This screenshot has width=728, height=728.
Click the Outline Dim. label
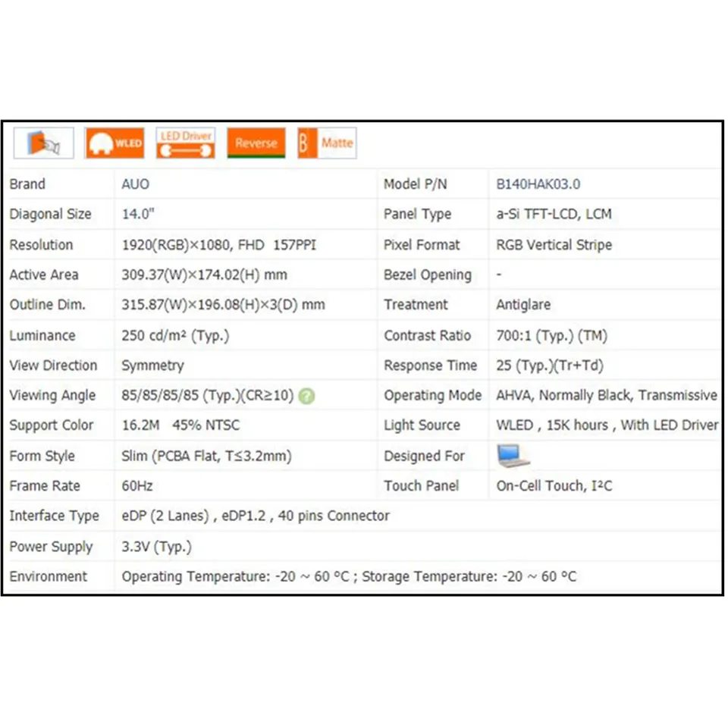(47, 305)
